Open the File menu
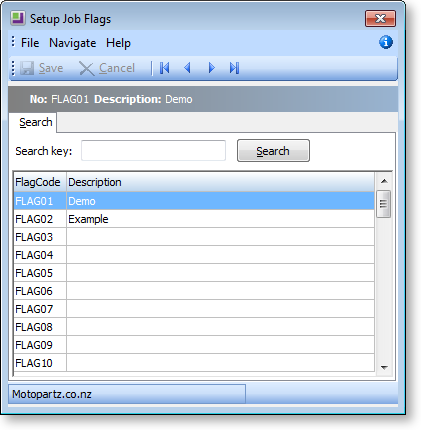421x430 pixels. (x=30, y=43)
